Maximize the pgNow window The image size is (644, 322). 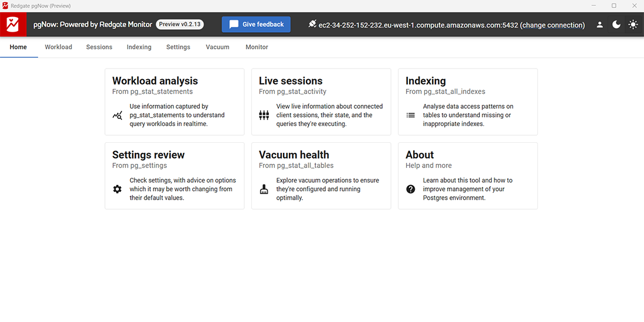click(614, 5)
